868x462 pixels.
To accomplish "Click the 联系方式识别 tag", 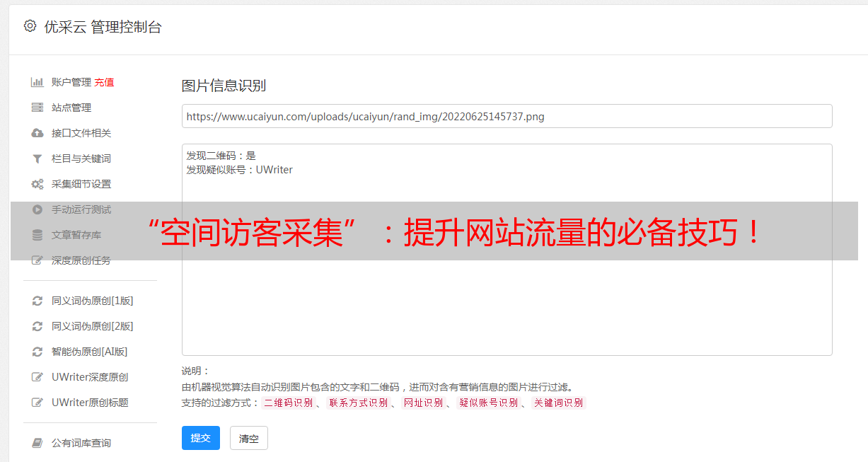I will point(358,403).
